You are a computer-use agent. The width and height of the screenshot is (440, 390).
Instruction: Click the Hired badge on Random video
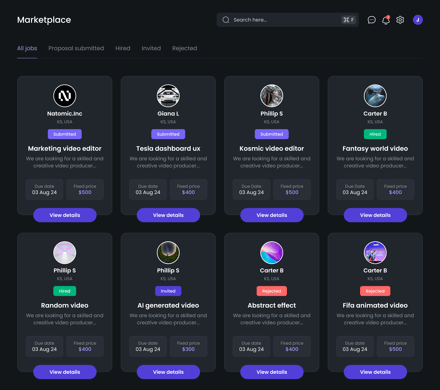point(65,291)
